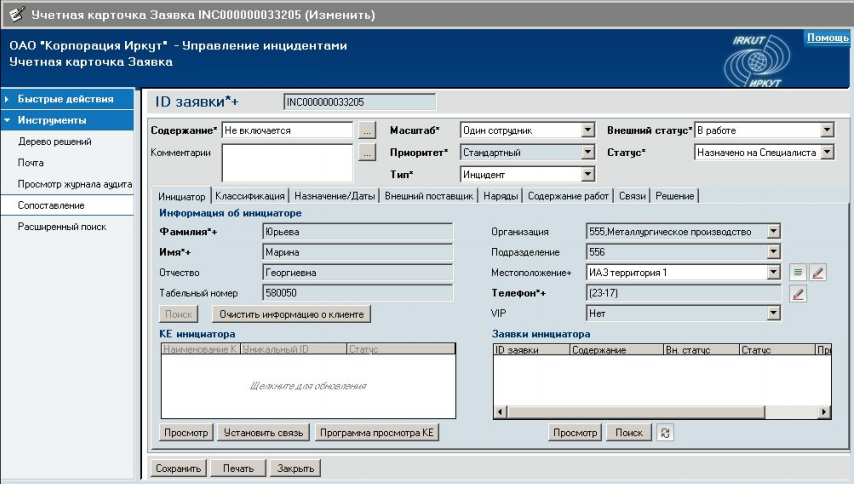854x484 pixels.
Task: Collapse the Инструменты section
Action: (x=67, y=120)
